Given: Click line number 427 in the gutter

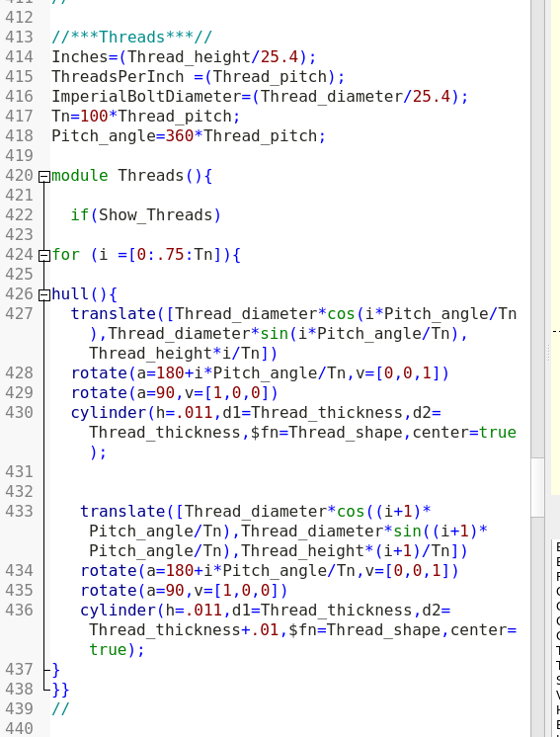Looking at the screenshot, I should 20,313.
